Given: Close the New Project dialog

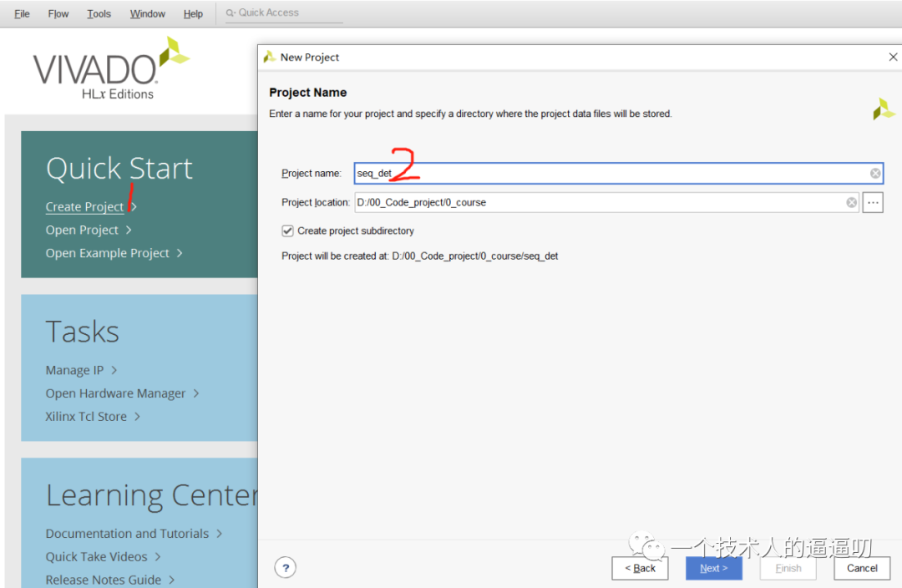Looking at the screenshot, I should 893,57.
